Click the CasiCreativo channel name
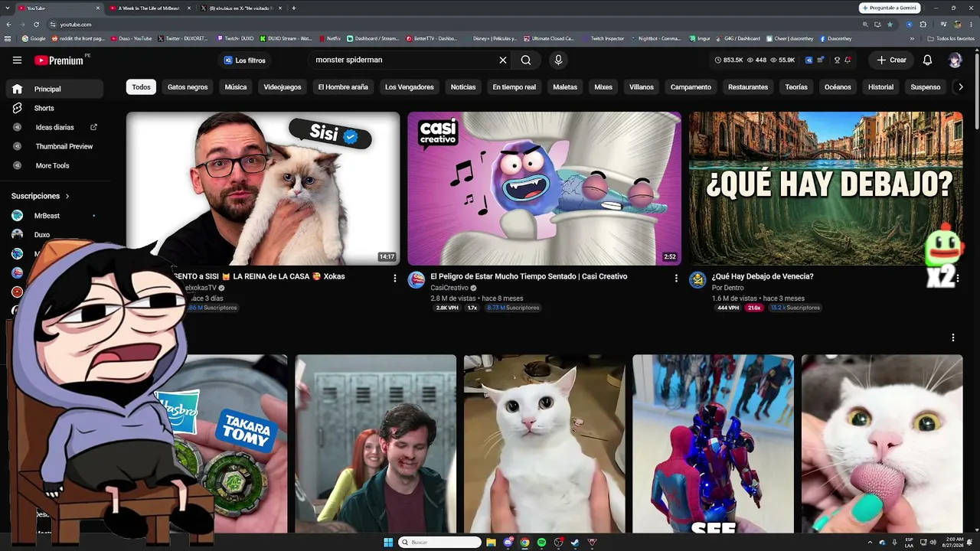 tap(449, 288)
